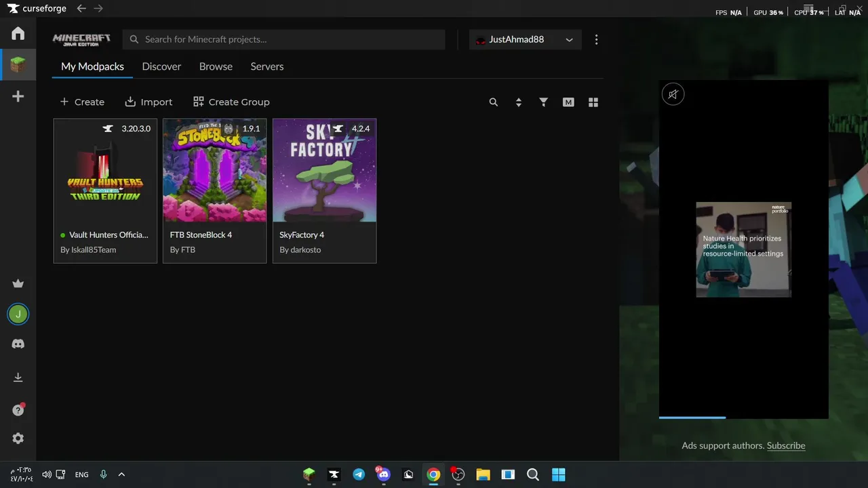Open the premium crown icon in sidebar
Screen dimensions: 868x488
pyautogui.click(x=18, y=284)
